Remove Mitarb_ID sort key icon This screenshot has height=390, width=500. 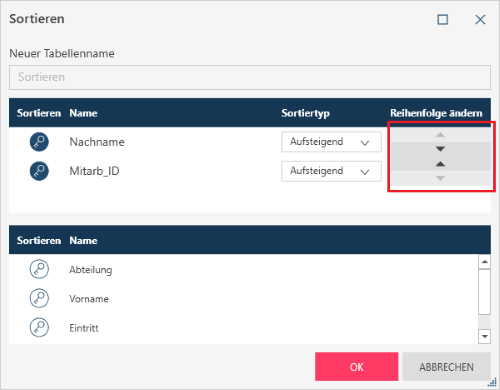click(x=39, y=171)
